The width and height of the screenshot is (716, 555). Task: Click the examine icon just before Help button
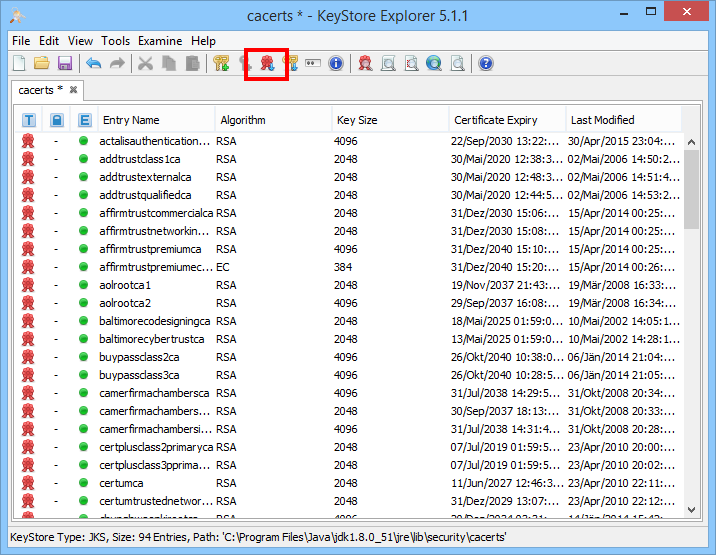point(457,63)
